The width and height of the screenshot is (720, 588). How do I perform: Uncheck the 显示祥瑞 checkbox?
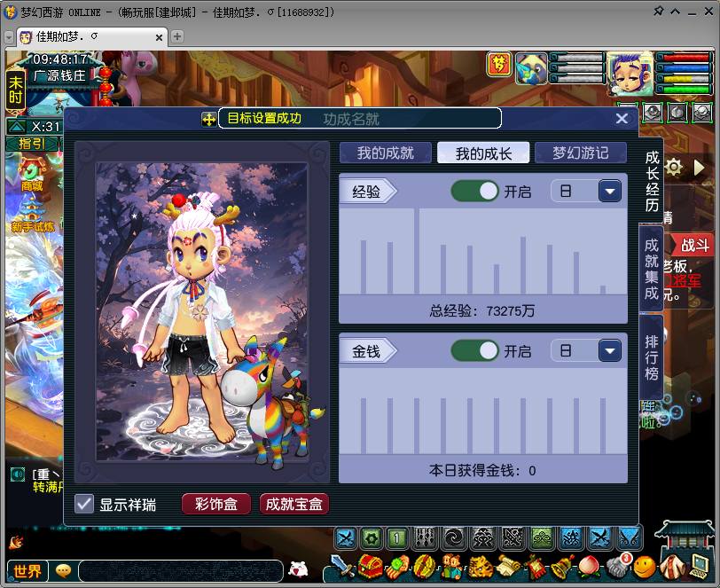tap(84, 504)
